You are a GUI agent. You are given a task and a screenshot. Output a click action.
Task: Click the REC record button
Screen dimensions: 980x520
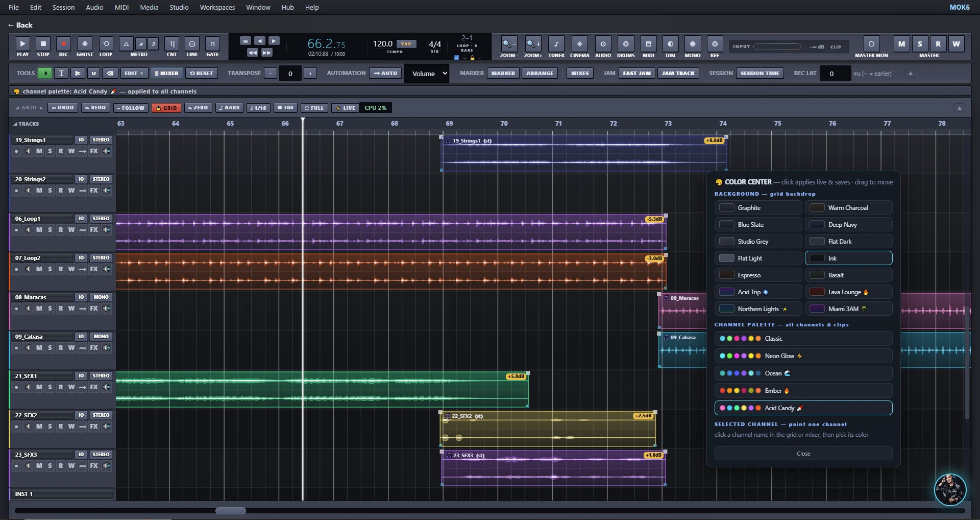63,44
